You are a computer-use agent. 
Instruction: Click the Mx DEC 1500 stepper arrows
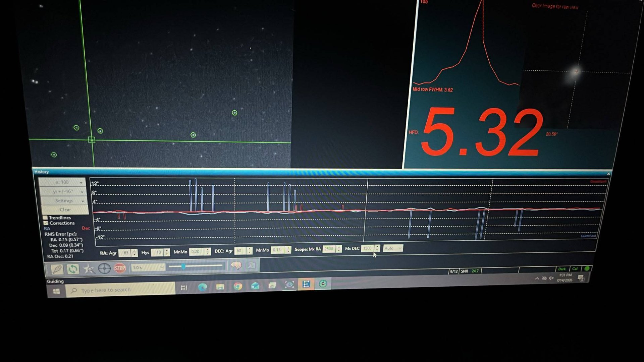(x=377, y=248)
